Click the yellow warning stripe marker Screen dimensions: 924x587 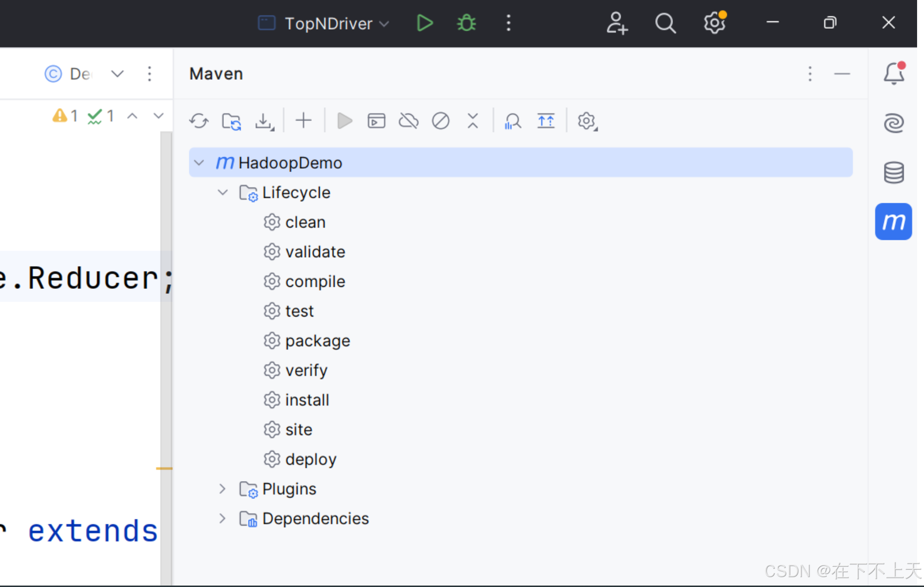click(x=164, y=468)
